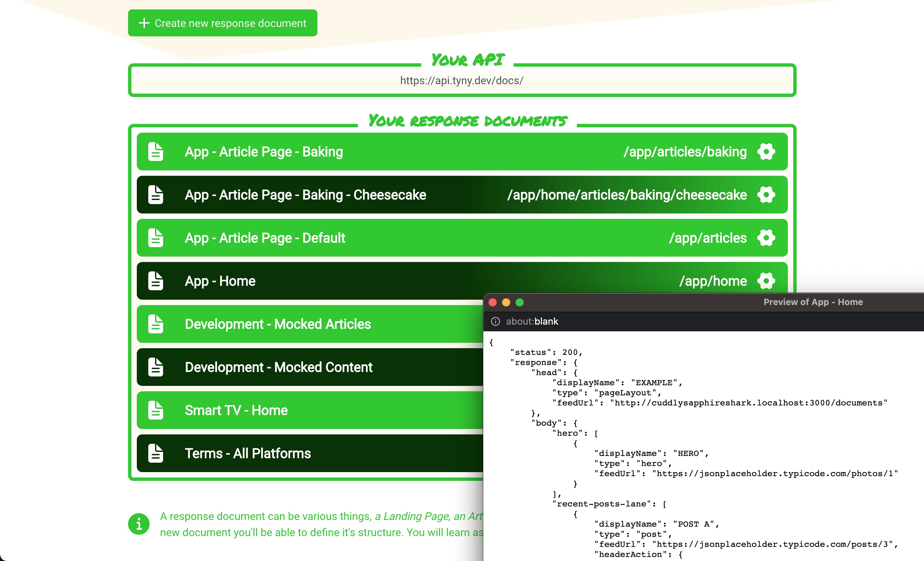Click document icon of App - Article Page - Baking

[x=156, y=152]
